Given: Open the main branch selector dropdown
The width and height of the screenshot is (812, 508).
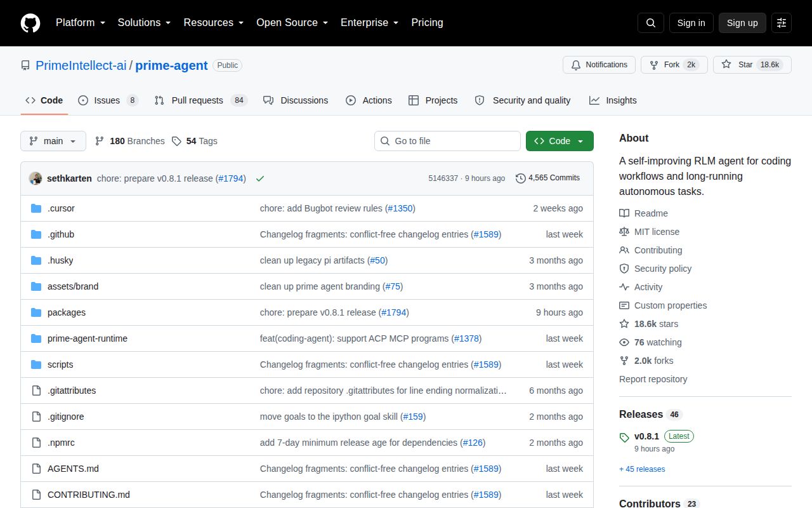Looking at the screenshot, I should [x=53, y=141].
